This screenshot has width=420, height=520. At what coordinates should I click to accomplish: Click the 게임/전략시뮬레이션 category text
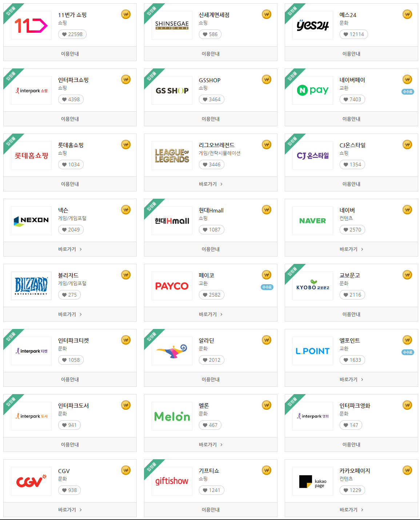tap(220, 153)
